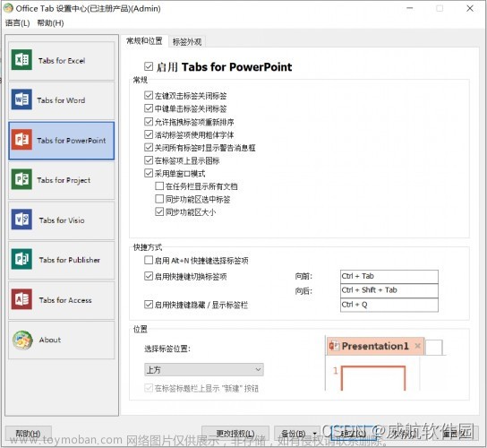This screenshot has height=448, width=487.
Task: Enable 在任务栏显示所有文档 checkbox
Action: pyautogui.click(x=159, y=185)
